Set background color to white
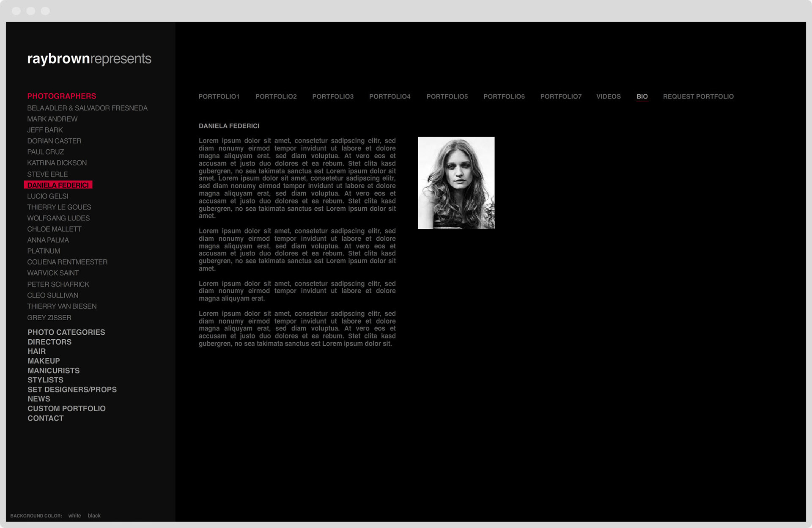This screenshot has height=528, width=812. 74,516
